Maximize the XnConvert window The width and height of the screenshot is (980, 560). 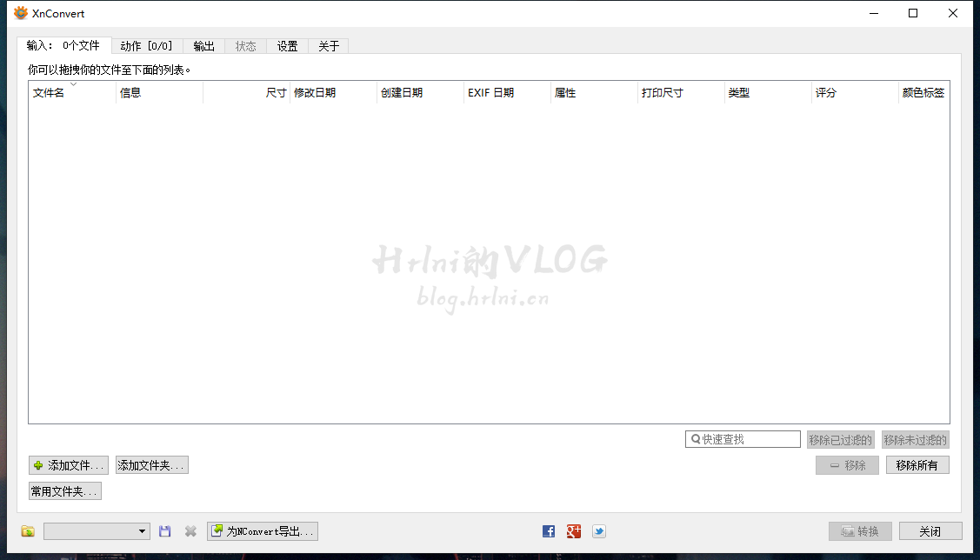point(913,13)
